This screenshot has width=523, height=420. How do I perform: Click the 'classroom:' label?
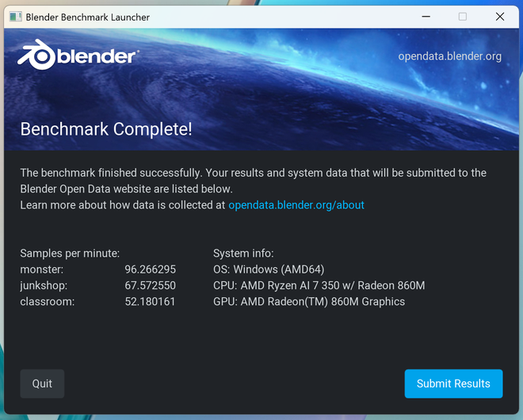point(48,301)
